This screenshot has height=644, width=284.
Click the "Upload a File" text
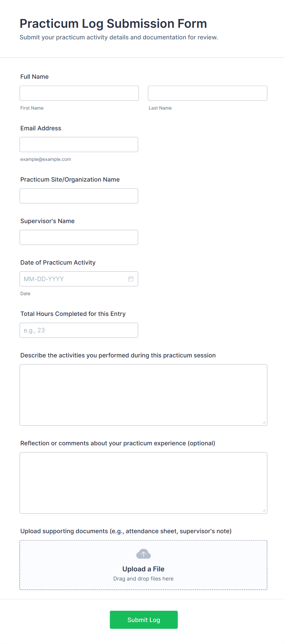pyautogui.click(x=144, y=569)
